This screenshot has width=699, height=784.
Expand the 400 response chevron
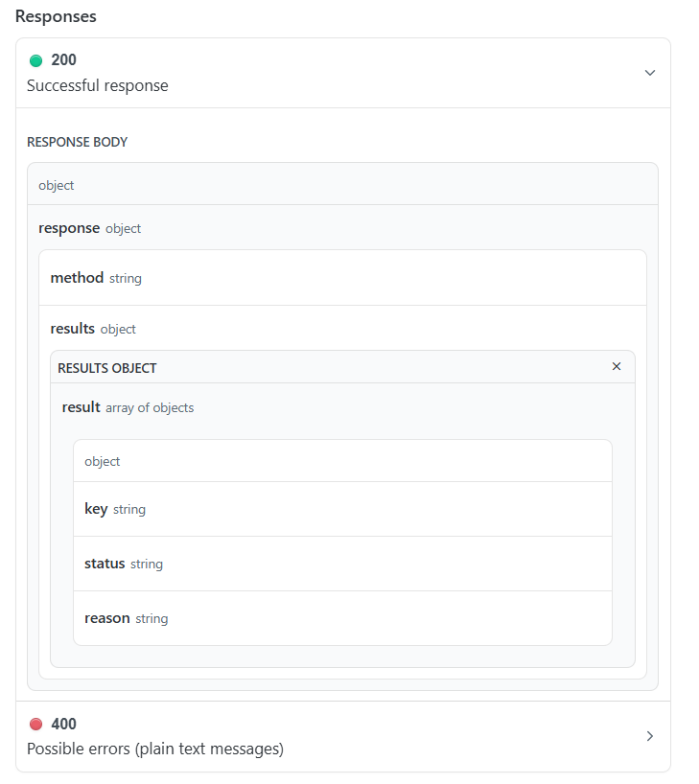(x=649, y=736)
